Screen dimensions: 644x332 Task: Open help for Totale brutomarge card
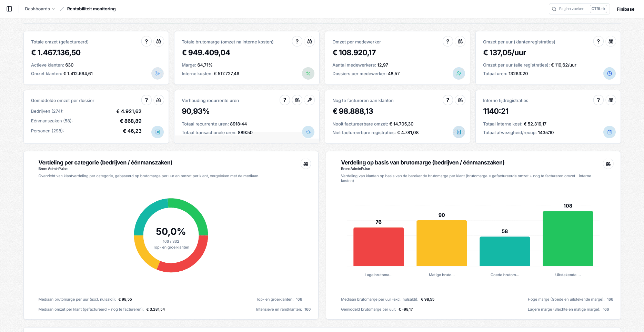pos(297,41)
